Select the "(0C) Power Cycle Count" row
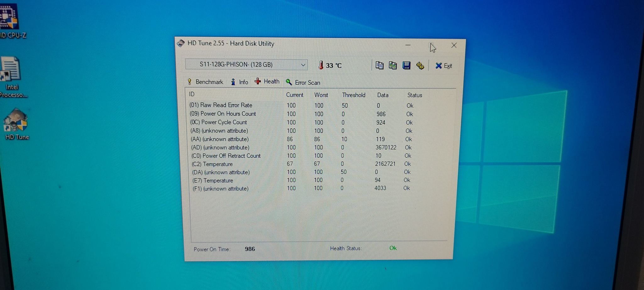The height and width of the screenshot is (290, 644). click(x=302, y=122)
